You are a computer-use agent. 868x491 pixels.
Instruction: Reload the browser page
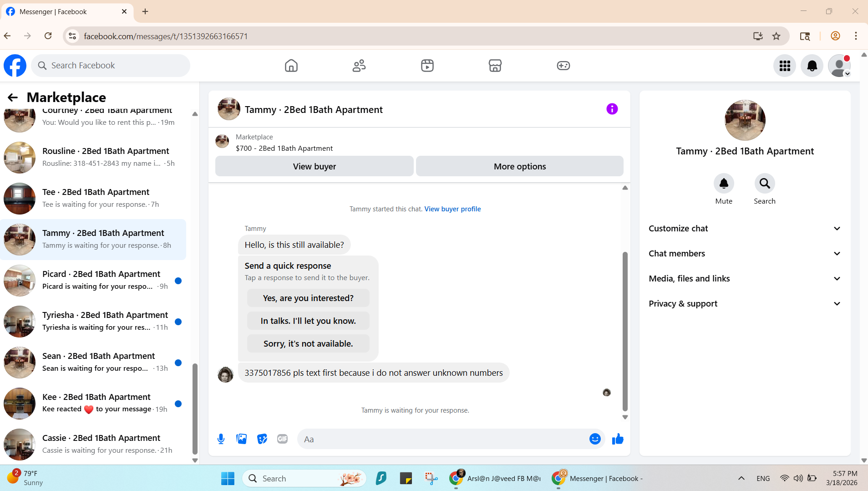(x=48, y=36)
